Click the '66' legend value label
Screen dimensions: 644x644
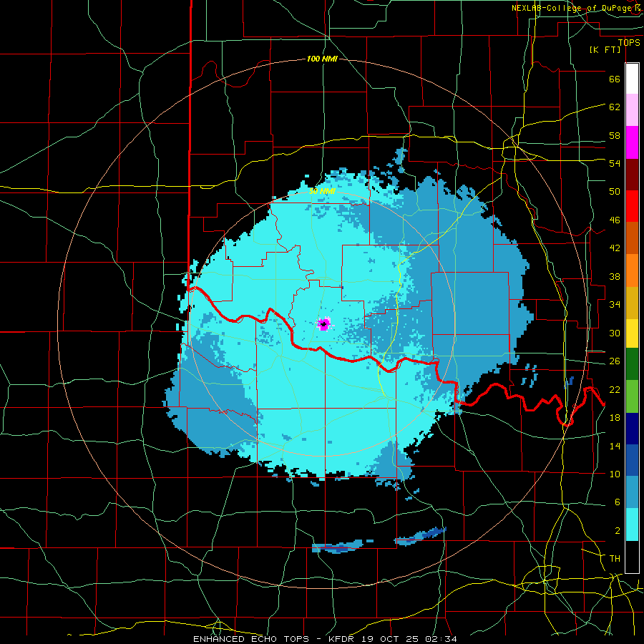(x=615, y=79)
